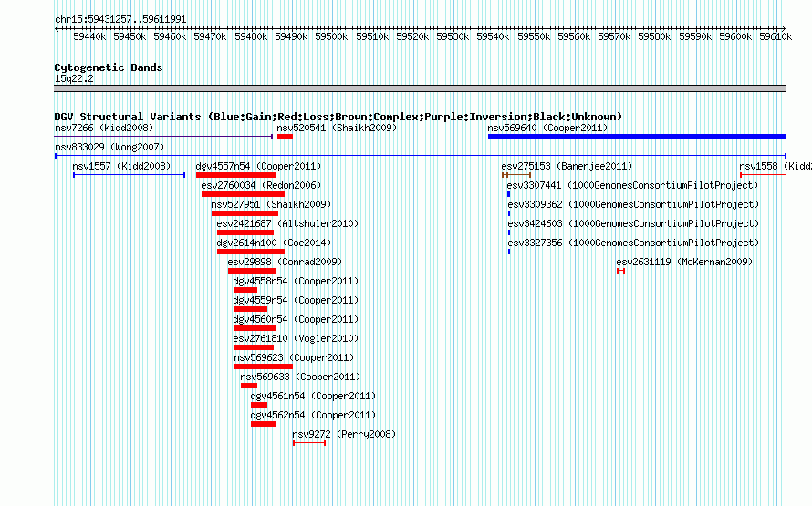Open dgv4559n54 (Cooper2011) variant
The image size is (812, 506).
point(296,300)
